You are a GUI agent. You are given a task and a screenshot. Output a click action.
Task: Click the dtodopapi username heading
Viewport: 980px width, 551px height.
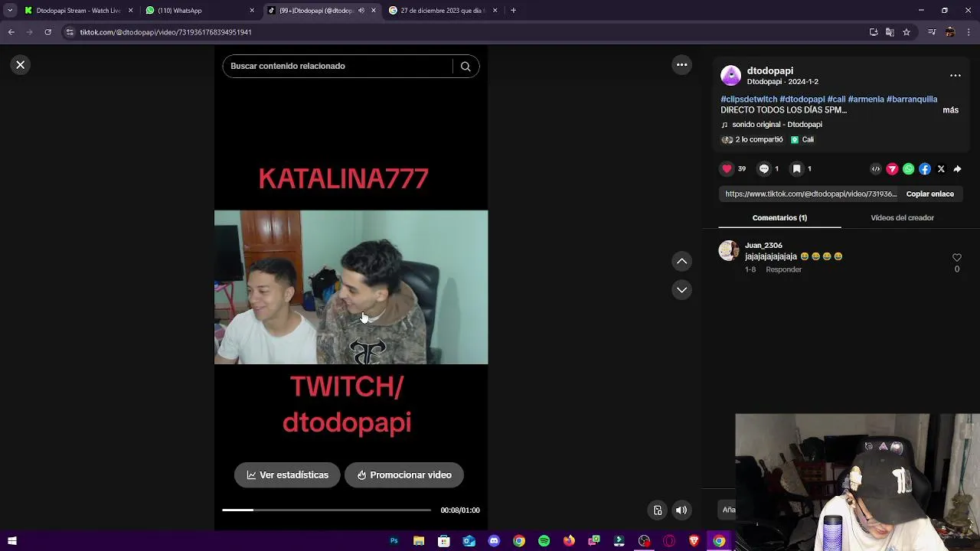click(769, 70)
